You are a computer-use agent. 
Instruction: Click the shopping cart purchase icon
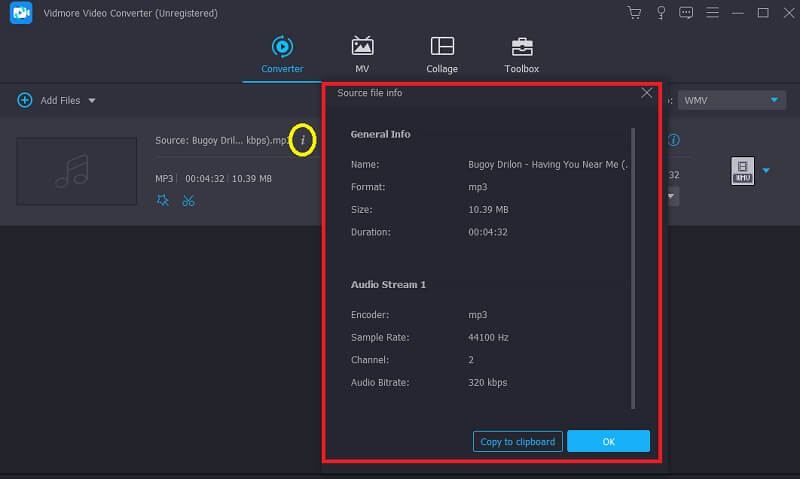pyautogui.click(x=634, y=13)
